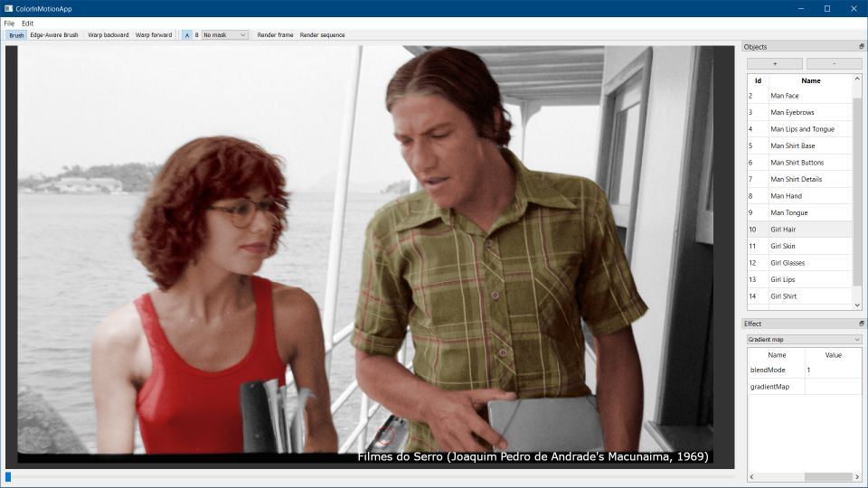Image resolution: width=868 pixels, height=488 pixels.
Task: Float the Effect panel via its icon
Action: point(862,324)
